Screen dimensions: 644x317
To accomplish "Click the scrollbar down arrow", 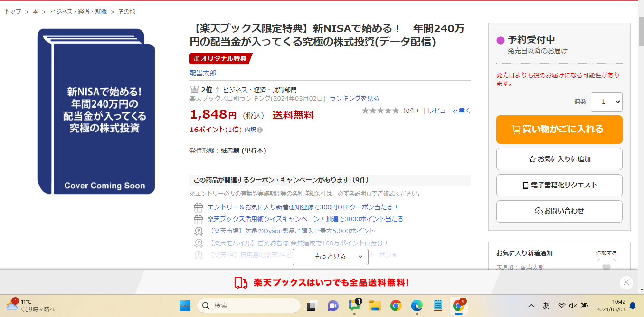I will pyautogui.click(x=641, y=289).
